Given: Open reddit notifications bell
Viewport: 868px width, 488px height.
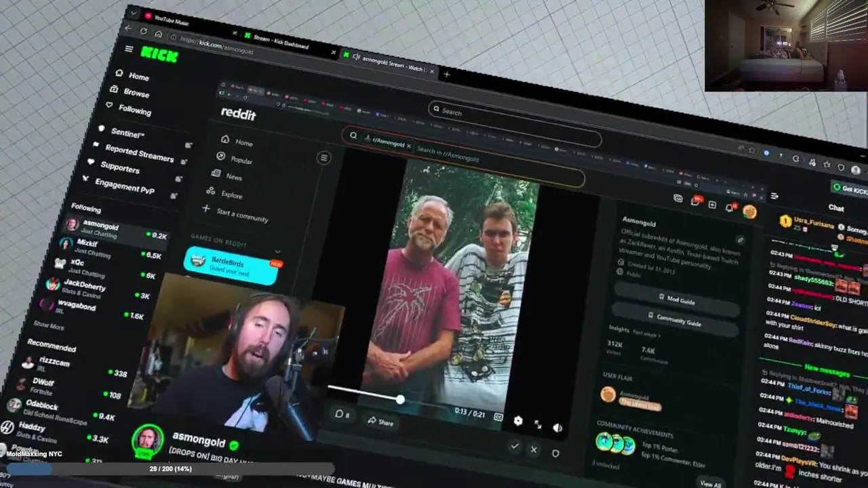Looking at the screenshot, I should [730, 207].
